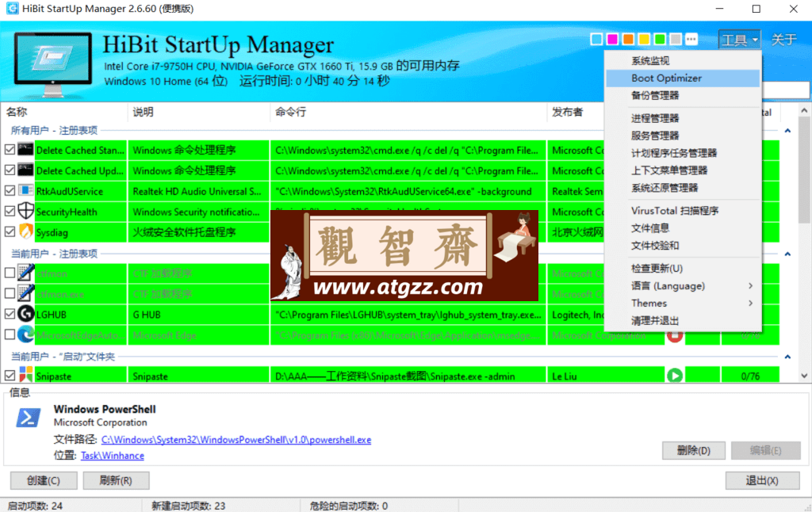Uncheck the first Delete Cached Stan... checkbox
The width and height of the screenshot is (812, 512).
click(x=10, y=150)
